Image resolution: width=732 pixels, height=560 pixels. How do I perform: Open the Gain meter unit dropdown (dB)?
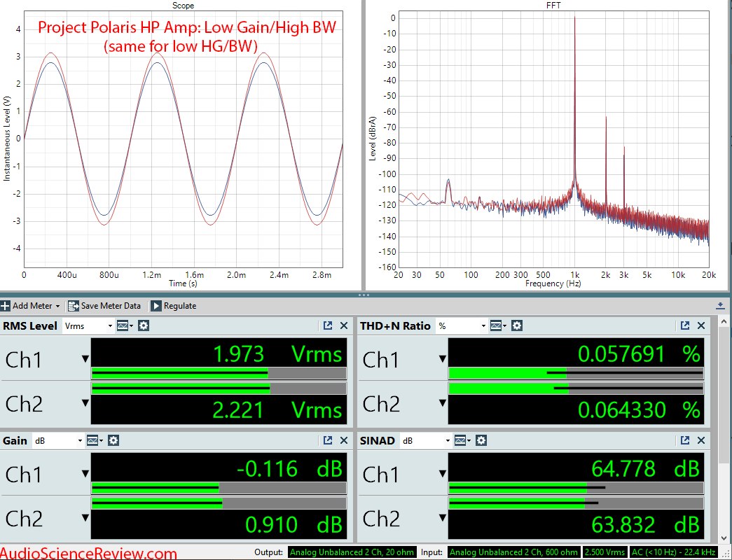coord(58,440)
